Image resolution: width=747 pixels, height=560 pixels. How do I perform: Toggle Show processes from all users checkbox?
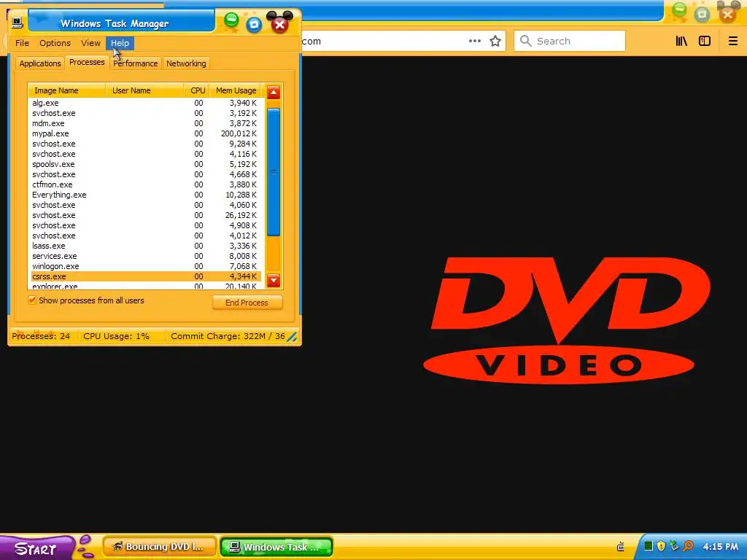(x=32, y=300)
